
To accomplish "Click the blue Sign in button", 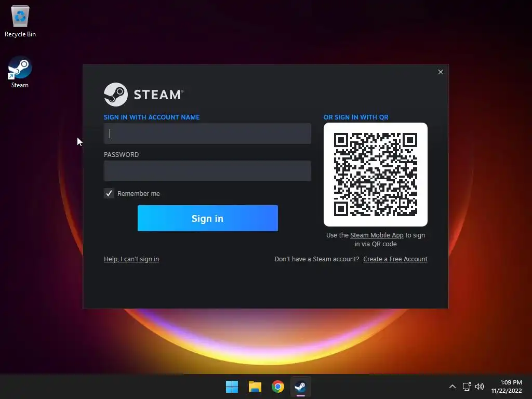I will click(208, 218).
